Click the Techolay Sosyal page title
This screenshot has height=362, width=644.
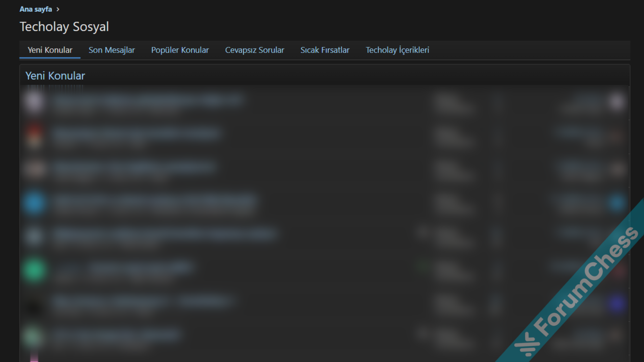tap(64, 27)
